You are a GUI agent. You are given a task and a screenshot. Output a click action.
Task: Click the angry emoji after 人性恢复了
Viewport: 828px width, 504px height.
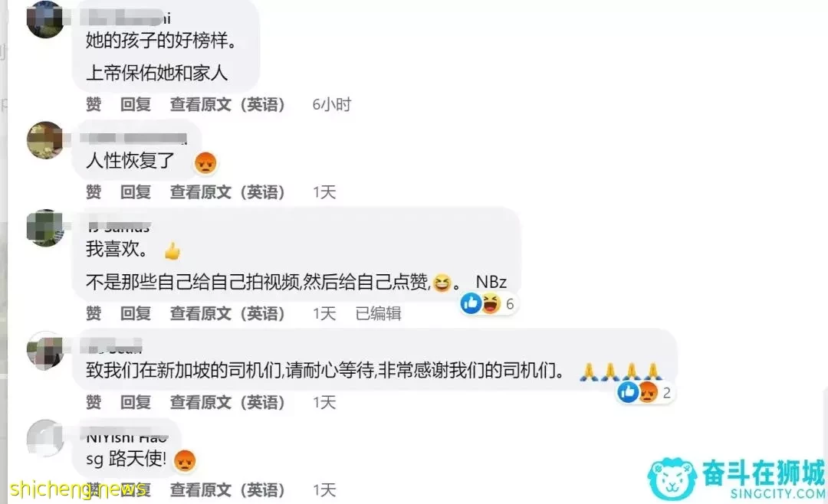(x=205, y=162)
